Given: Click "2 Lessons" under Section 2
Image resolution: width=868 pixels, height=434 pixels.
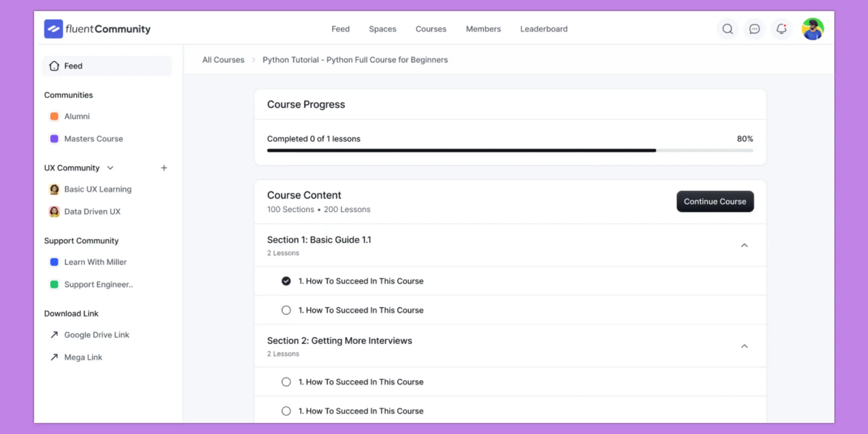Looking at the screenshot, I should 283,354.
